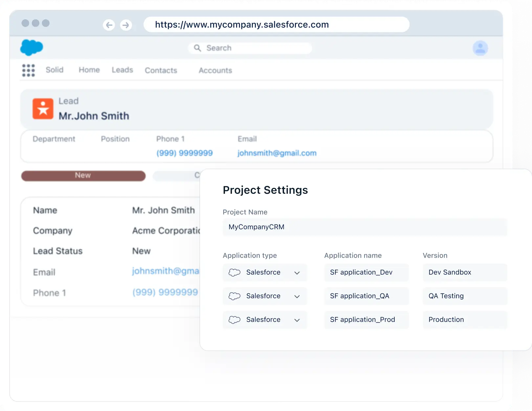Click the browser back arrow
The image size is (532, 411).
[x=109, y=25]
